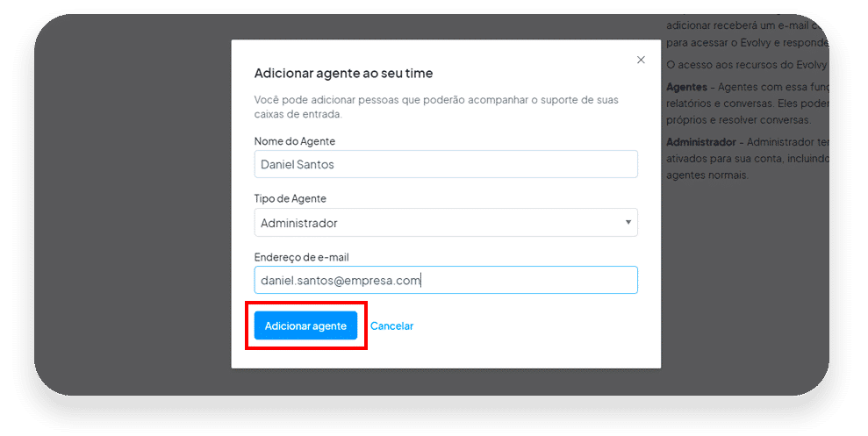Image resolution: width=868 pixels, height=436 pixels.
Task: Click the 'agentes normais' background text
Action: (707, 175)
